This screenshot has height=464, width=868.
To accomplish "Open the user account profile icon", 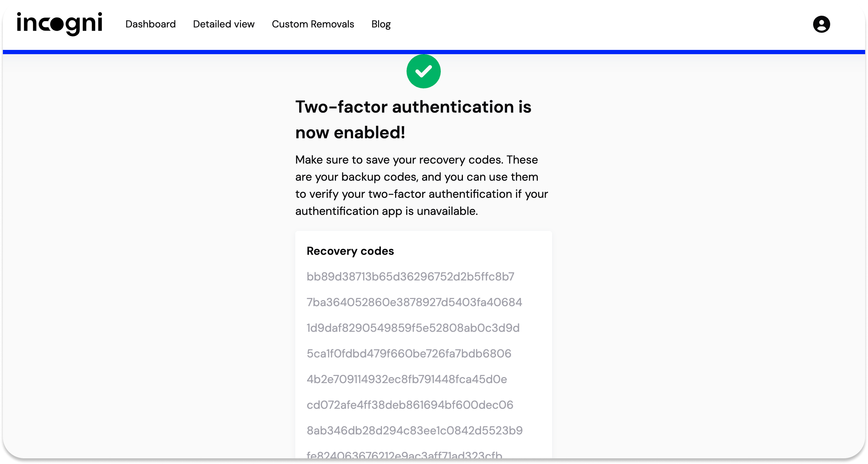I will coord(821,24).
